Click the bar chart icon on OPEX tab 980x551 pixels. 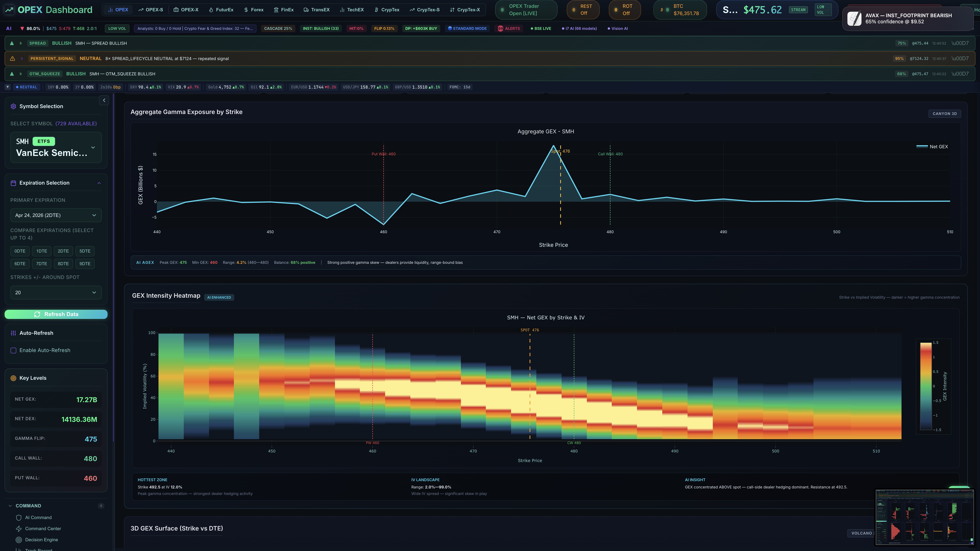coord(110,10)
